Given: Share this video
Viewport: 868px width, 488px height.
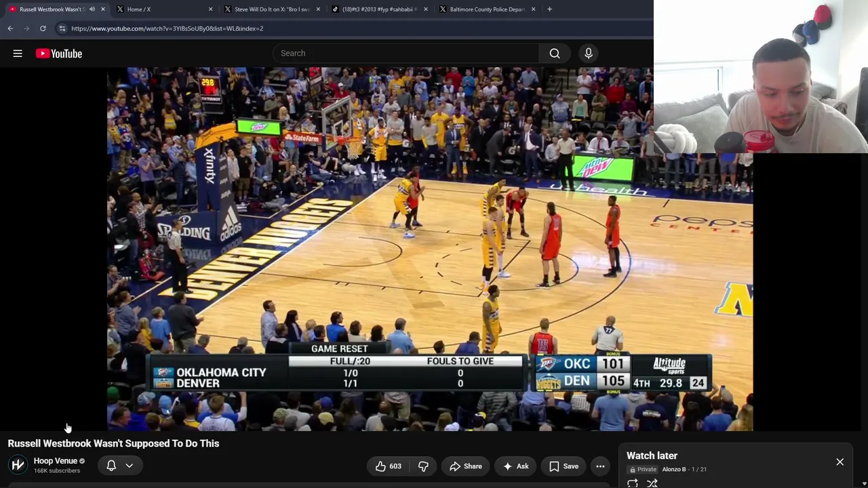Looking at the screenshot, I should pos(465,466).
